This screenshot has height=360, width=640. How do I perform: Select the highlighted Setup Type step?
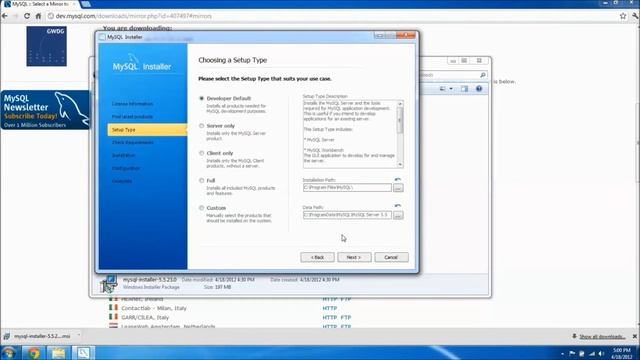[147, 130]
